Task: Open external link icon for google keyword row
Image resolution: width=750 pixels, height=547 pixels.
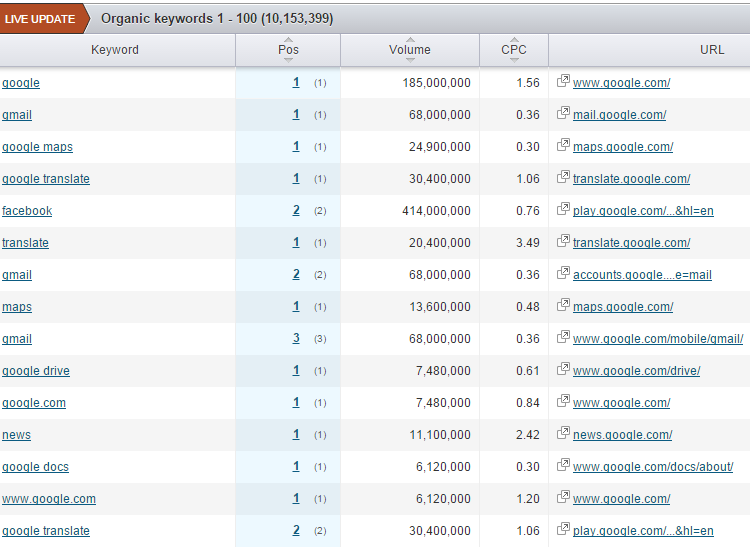Action: click(x=563, y=81)
